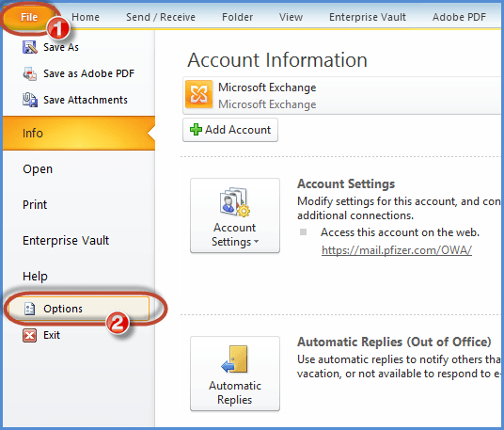Click Automatic Replies (Out of Office) heading
The width and height of the screenshot is (504, 430).
click(394, 342)
